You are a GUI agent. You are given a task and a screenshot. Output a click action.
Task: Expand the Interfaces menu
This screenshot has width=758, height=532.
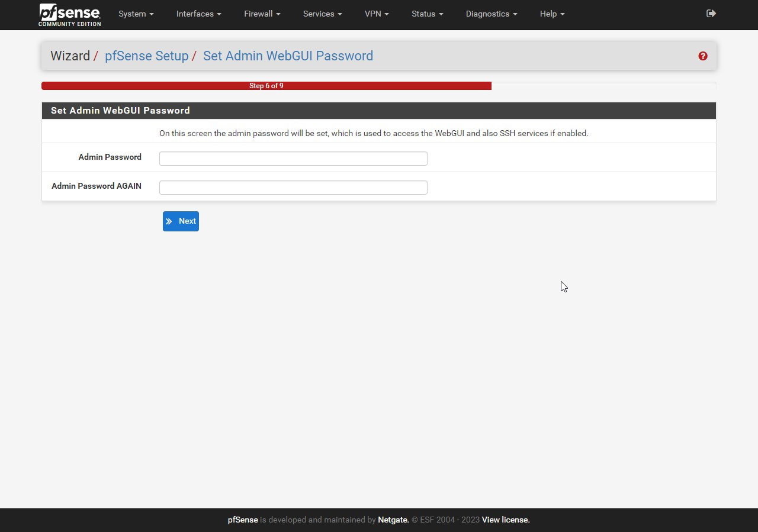point(199,14)
